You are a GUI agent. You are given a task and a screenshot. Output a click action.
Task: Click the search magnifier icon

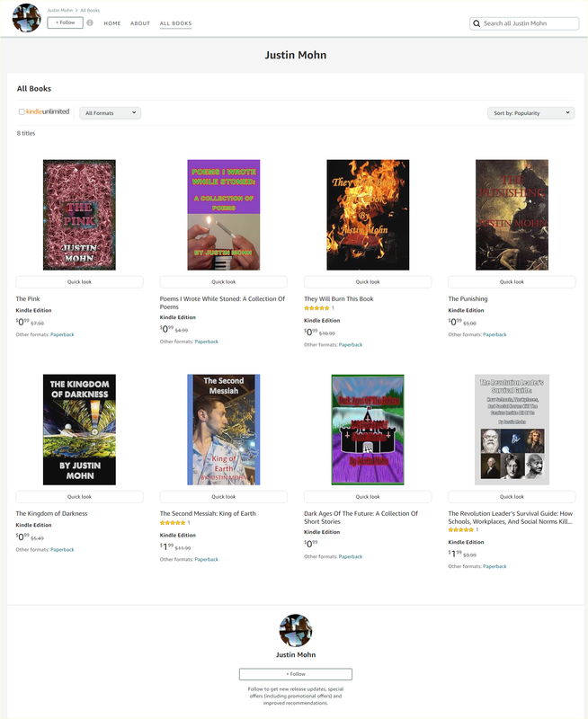(477, 23)
